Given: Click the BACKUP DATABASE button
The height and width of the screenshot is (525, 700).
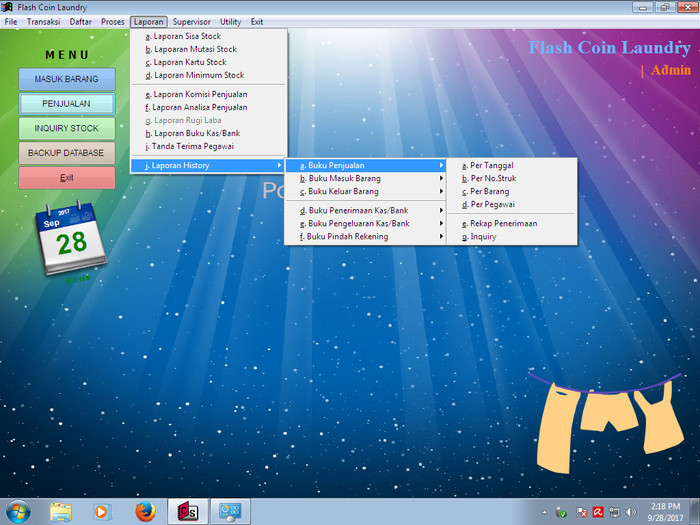Looking at the screenshot, I should pos(67,153).
